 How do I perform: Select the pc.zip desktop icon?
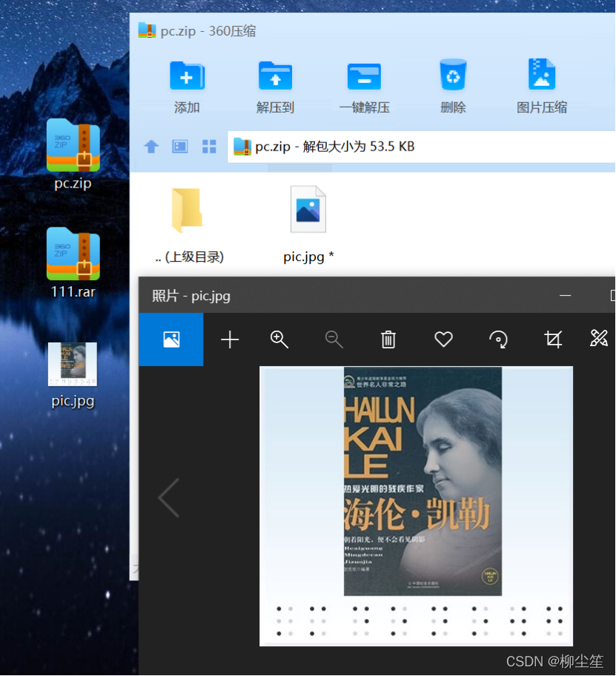73,154
